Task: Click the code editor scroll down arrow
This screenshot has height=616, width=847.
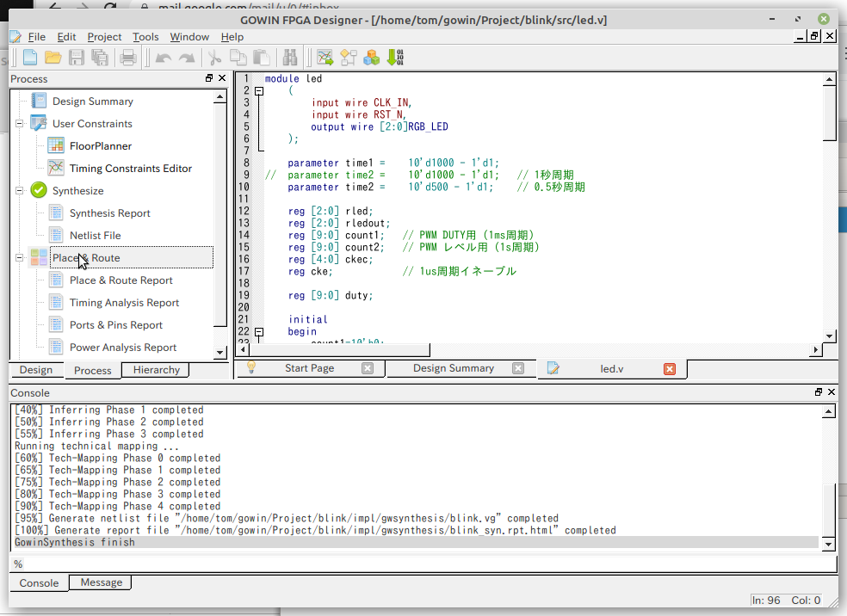Action: (x=829, y=336)
